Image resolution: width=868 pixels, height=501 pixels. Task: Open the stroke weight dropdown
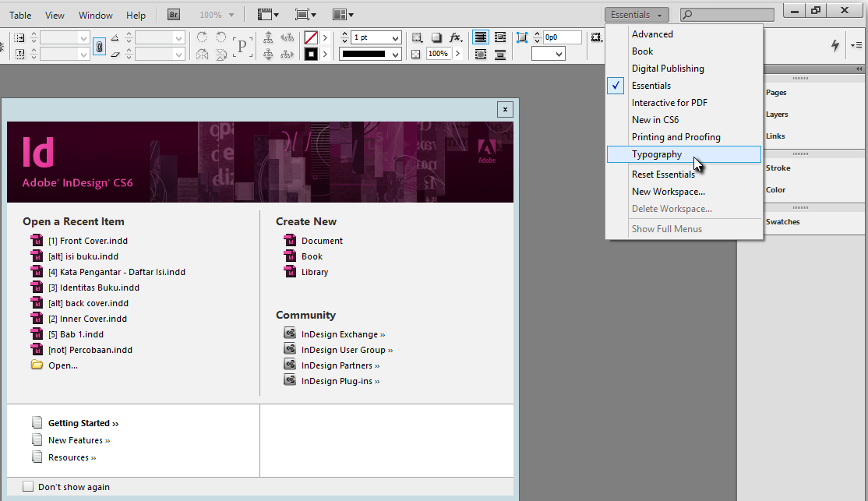pos(396,37)
